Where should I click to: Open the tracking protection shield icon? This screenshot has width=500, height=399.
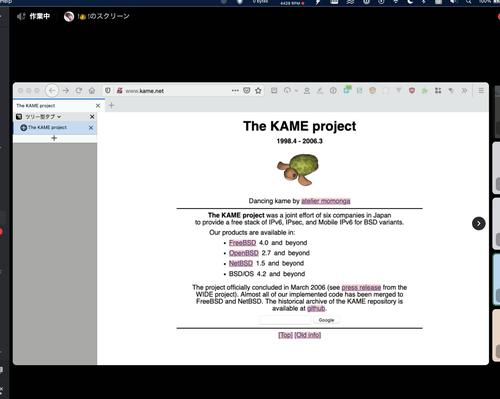(108, 90)
